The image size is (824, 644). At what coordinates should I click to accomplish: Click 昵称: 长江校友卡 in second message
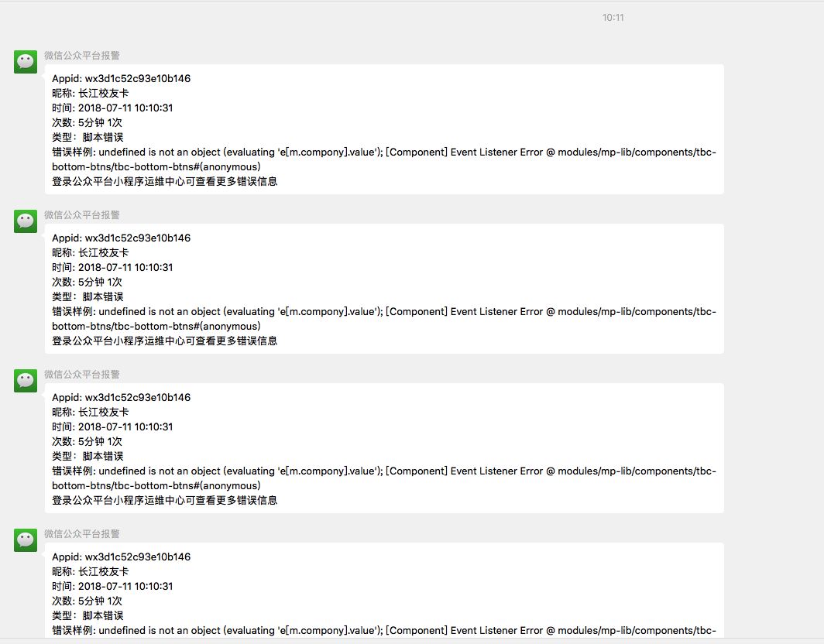point(91,252)
